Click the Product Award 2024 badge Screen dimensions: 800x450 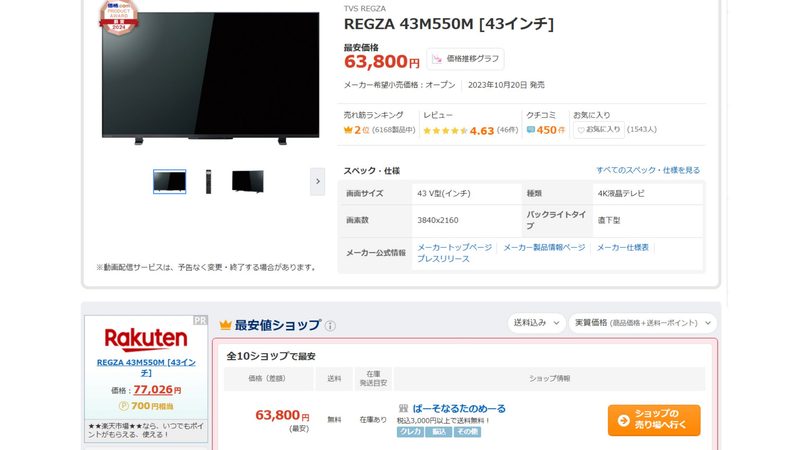click(118, 17)
